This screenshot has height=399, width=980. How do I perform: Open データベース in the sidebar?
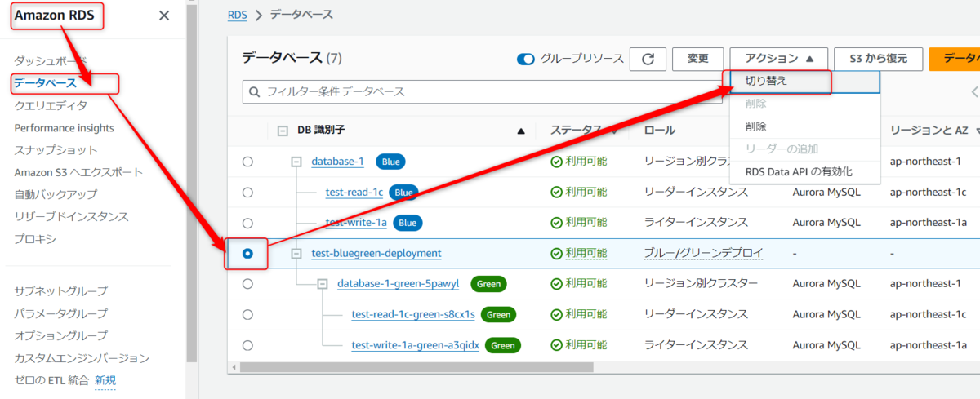(45, 83)
